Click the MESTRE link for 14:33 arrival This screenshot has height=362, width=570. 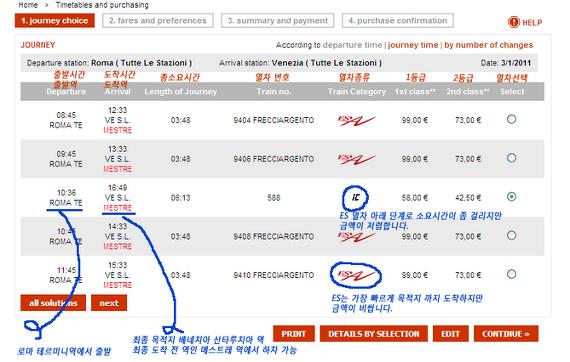(117, 247)
